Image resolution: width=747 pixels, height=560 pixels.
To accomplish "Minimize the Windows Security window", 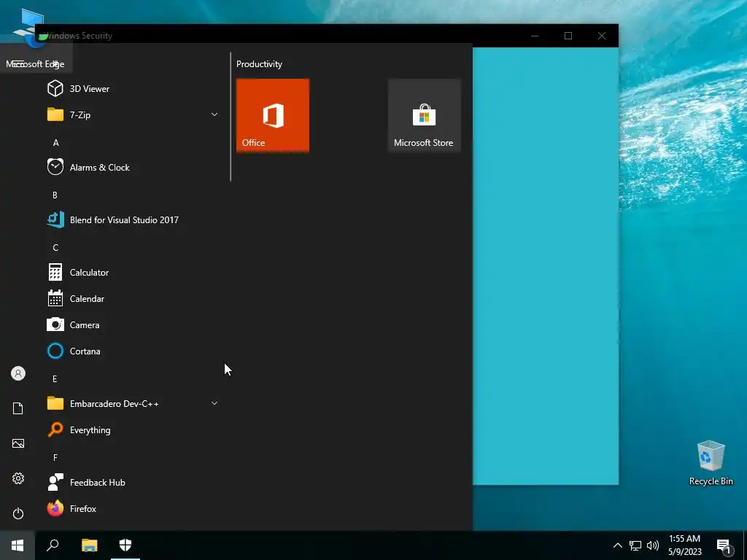I will 535,36.
